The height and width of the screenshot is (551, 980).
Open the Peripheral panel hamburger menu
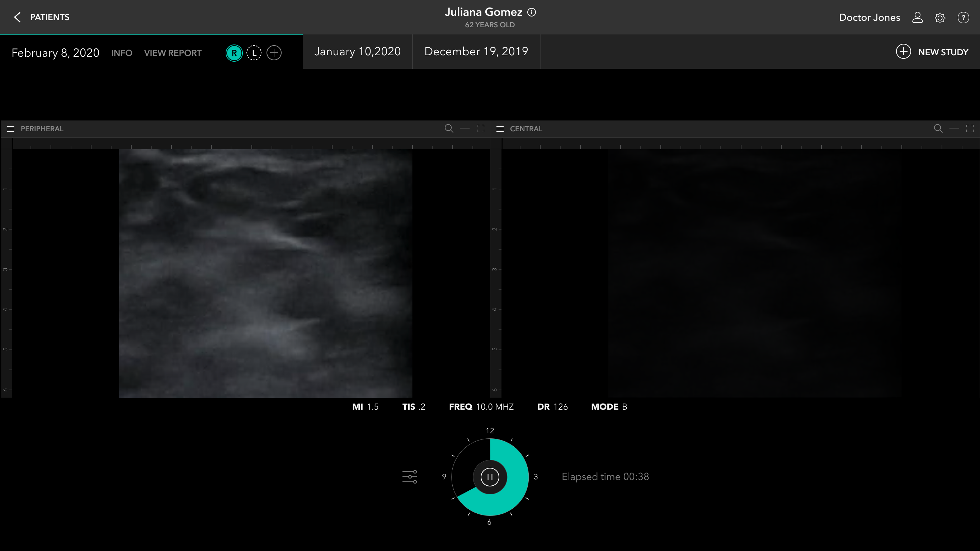11,129
